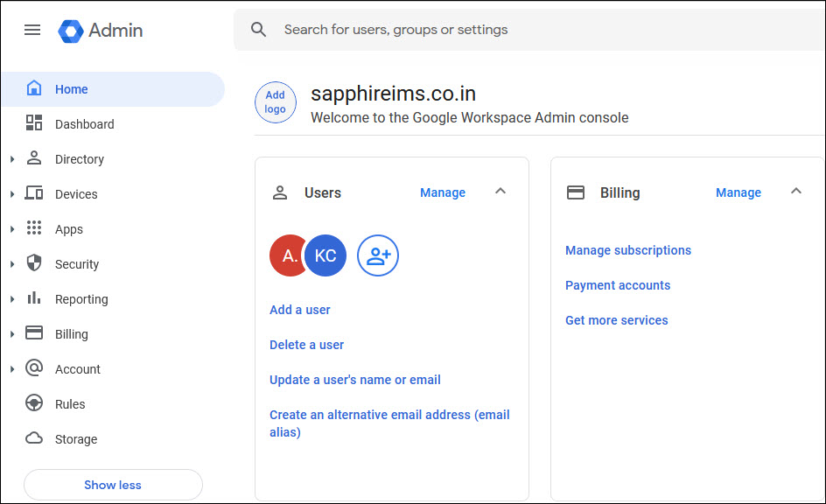826x504 pixels.
Task: Click the Storage cloud icon
Action: coord(34,439)
